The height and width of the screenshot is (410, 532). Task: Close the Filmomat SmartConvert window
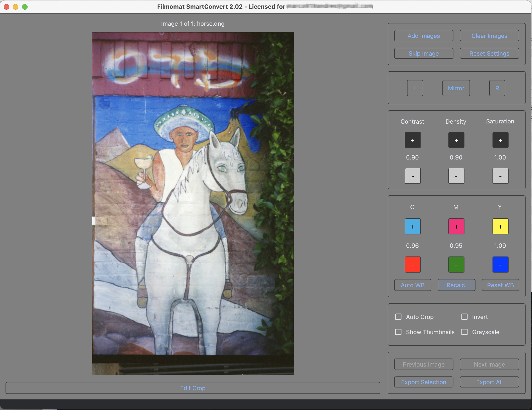click(x=7, y=7)
